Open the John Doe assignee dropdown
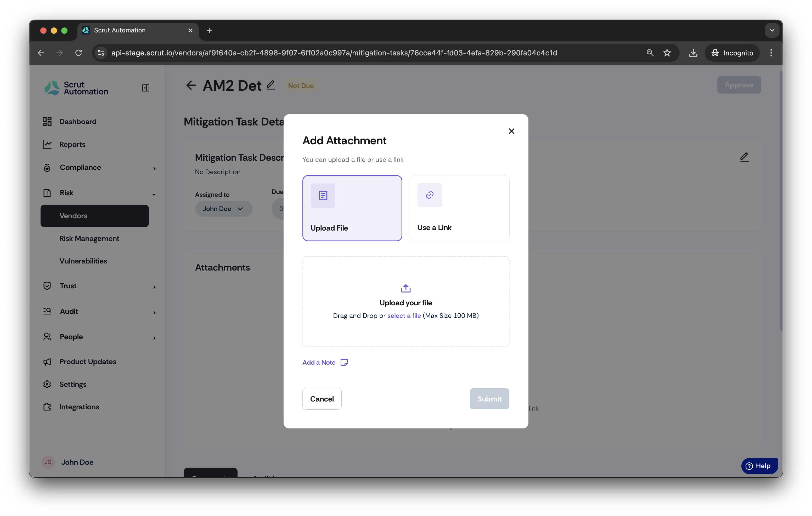 (x=223, y=209)
